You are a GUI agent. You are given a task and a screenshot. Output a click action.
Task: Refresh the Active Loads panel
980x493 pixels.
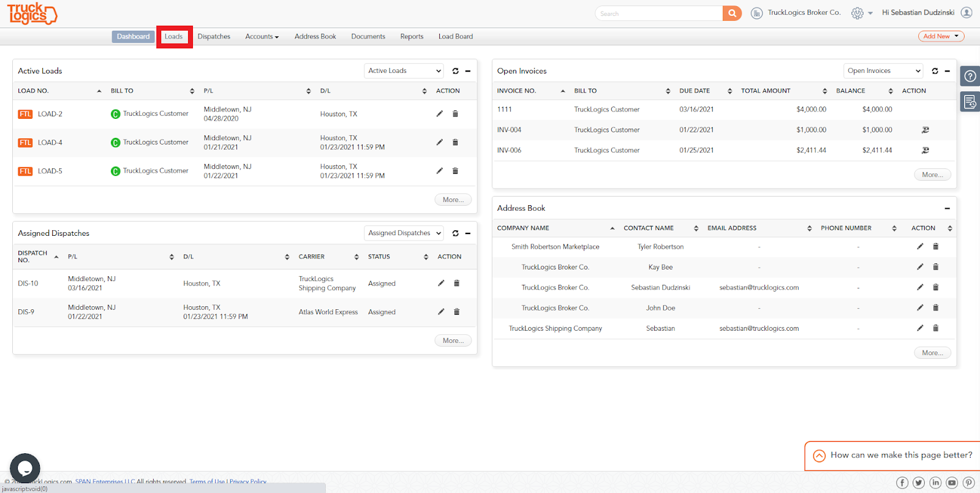pos(456,71)
